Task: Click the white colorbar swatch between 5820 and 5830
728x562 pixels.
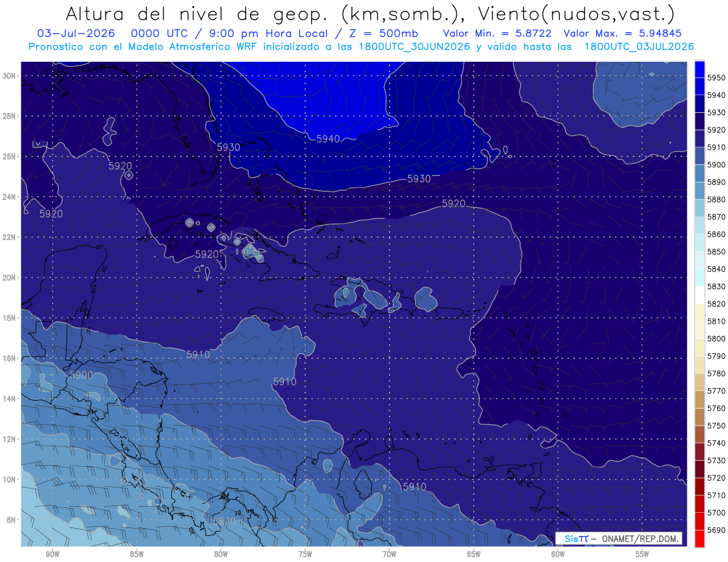Action: click(x=699, y=295)
